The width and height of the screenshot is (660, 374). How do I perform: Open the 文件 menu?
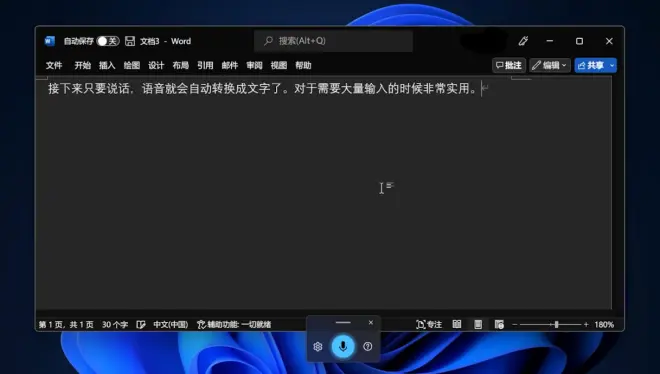point(54,65)
